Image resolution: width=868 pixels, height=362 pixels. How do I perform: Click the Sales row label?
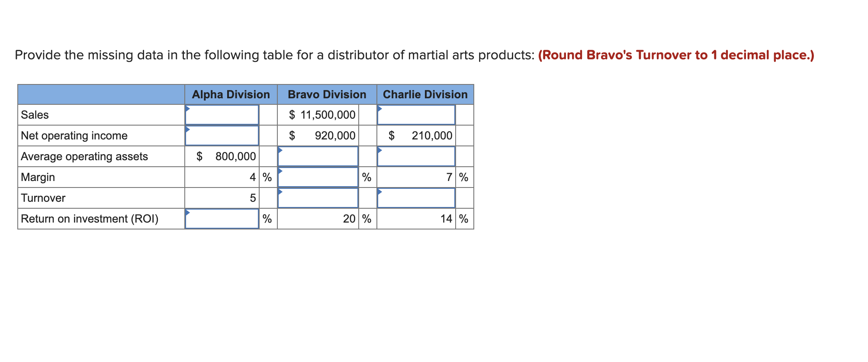(34, 115)
